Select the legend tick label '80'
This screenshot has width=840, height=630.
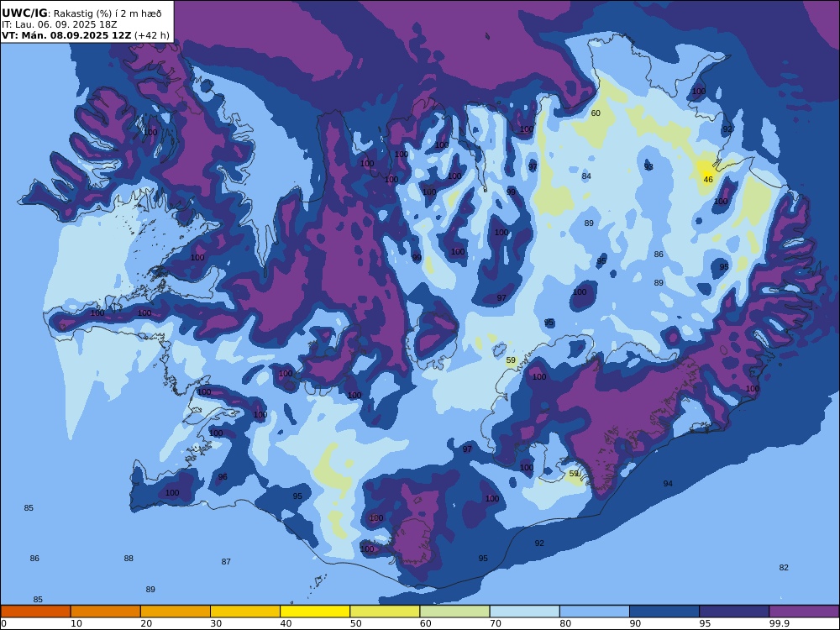565,623
